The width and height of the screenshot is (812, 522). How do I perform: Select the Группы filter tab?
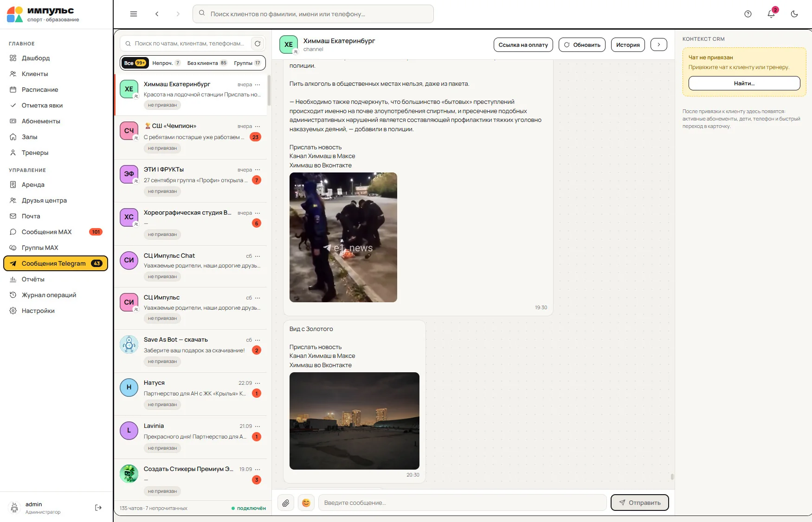click(247, 63)
